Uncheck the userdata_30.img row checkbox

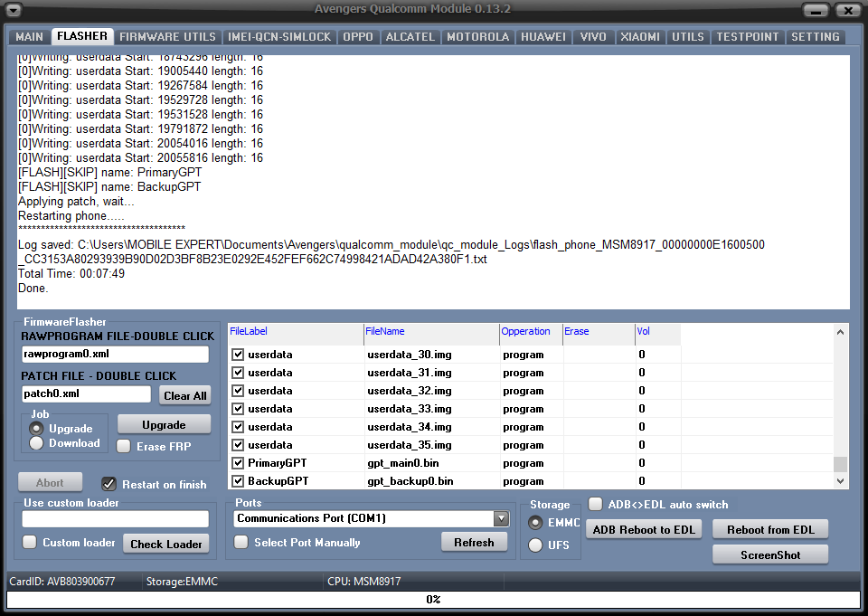[x=238, y=355]
